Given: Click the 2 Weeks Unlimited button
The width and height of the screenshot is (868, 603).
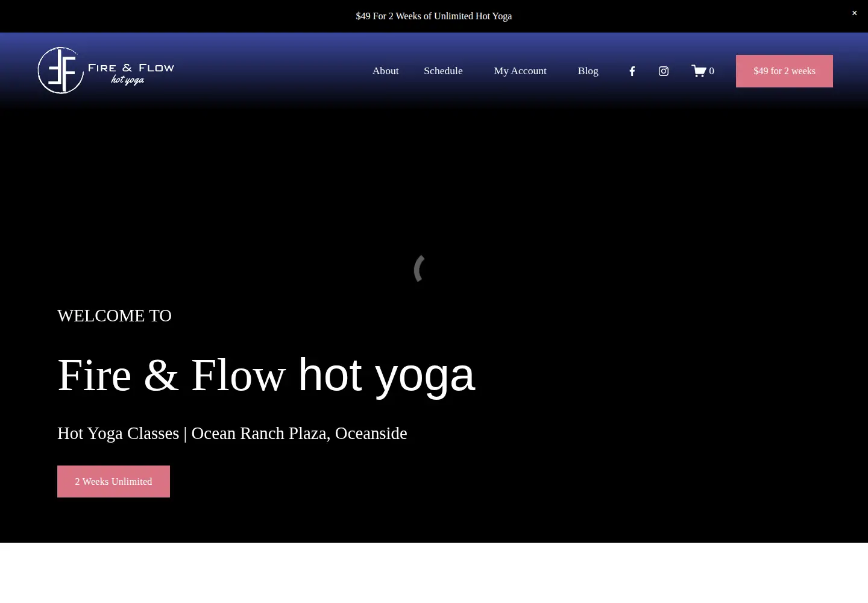Looking at the screenshot, I should pos(113,481).
